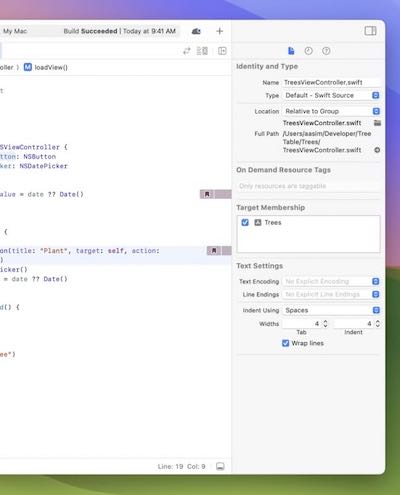Viewport: 400px width, 495px height.
Task: Click NSDatePicker in the code
Action: [x=43, y=166]
